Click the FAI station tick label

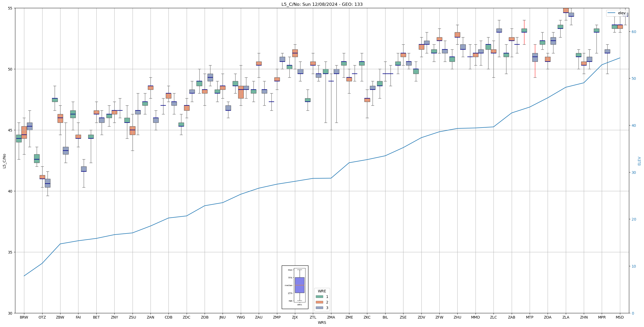[78, 317]
